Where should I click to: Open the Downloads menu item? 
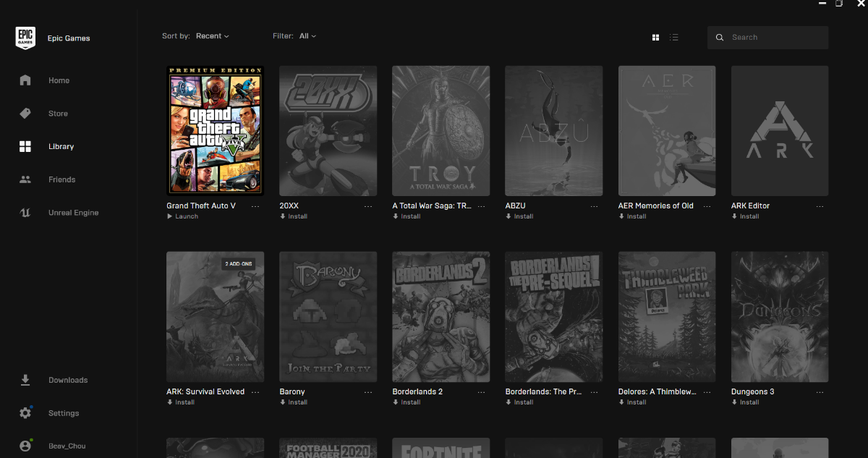(68, 380)
